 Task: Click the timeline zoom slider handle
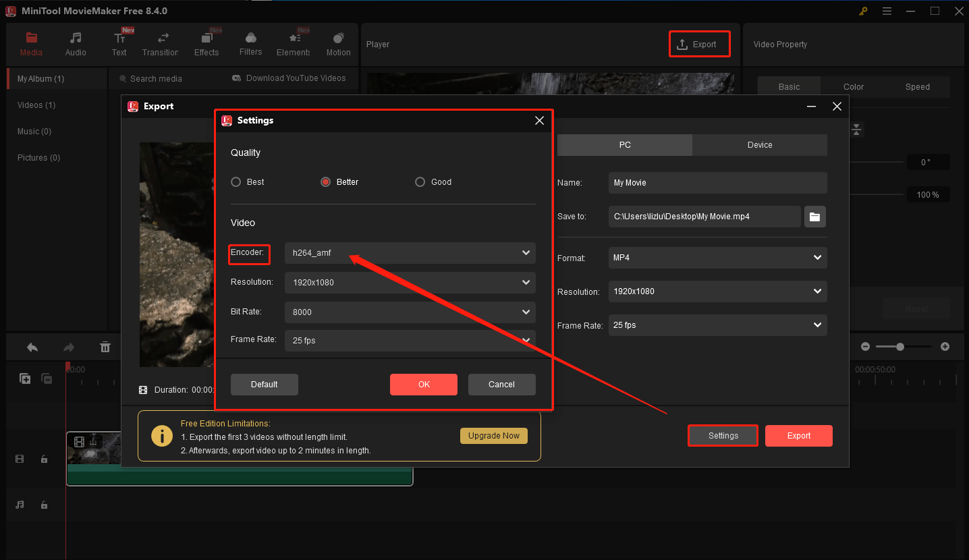tap(902, 346)
